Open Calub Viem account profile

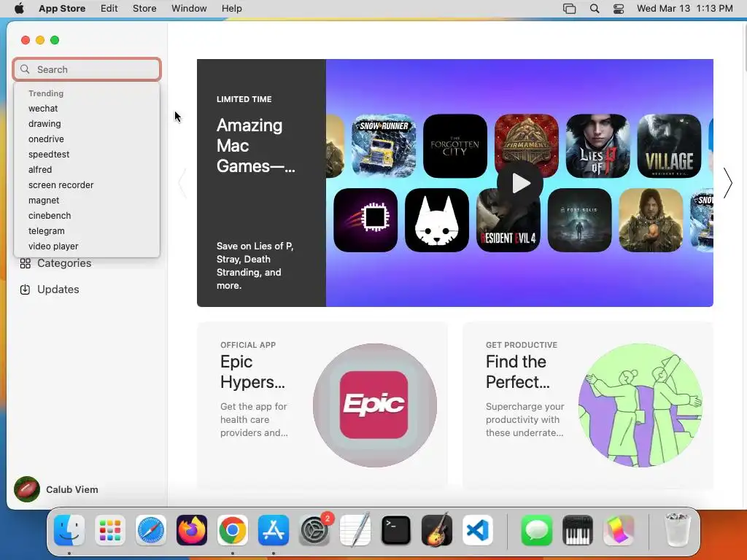click(x=72, y=489)
